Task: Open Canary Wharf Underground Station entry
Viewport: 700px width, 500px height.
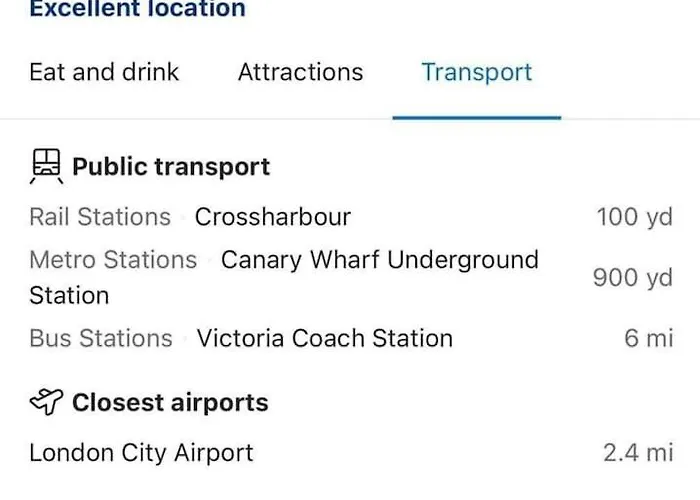Action: click(284, 277)
